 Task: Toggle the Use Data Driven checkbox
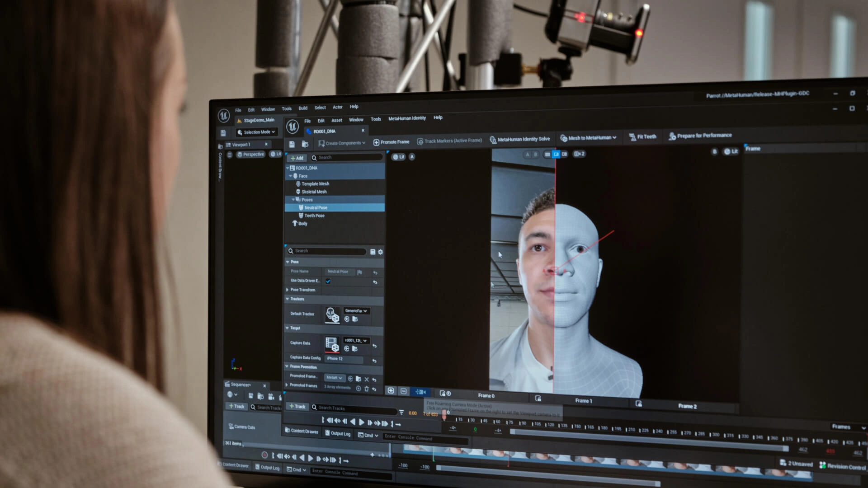point(328,282)
